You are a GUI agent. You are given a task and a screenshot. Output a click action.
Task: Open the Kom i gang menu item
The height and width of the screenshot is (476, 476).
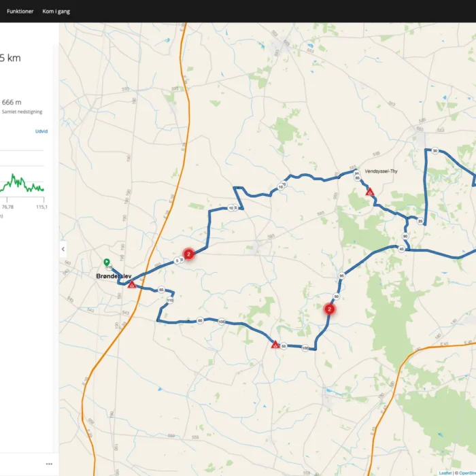click(56, 11)
